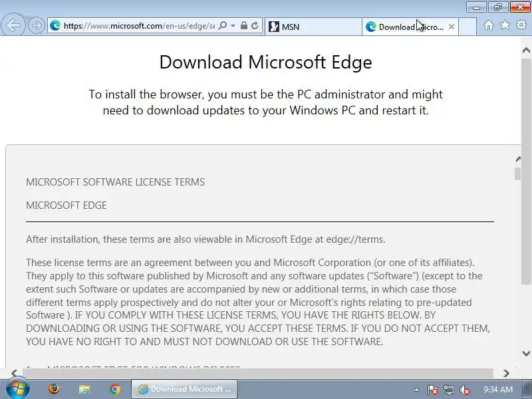Launch Firefox from the taskbar

[x=54, y=389]
